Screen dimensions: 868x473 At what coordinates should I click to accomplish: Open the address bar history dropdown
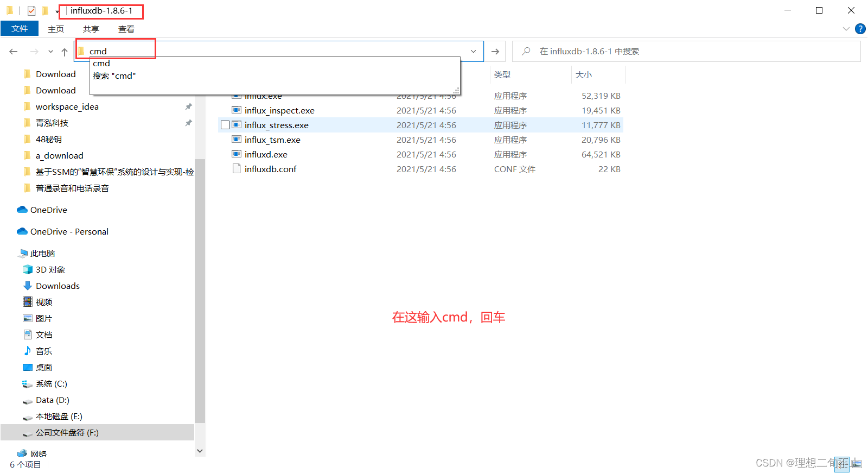[x=473, y=52]
